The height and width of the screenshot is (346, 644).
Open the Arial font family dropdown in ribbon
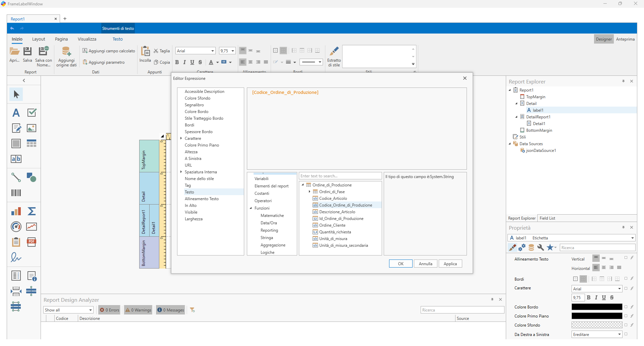tap(212, 51)
